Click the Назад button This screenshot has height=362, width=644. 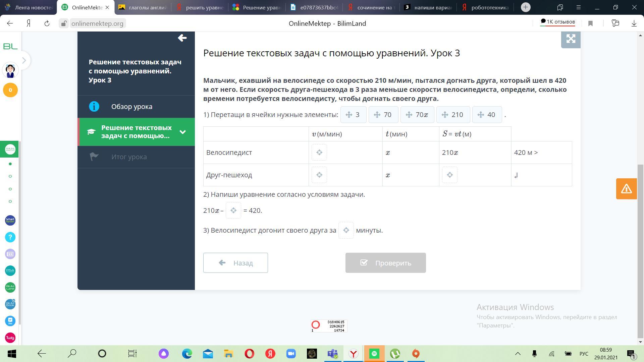click(235, 263)
